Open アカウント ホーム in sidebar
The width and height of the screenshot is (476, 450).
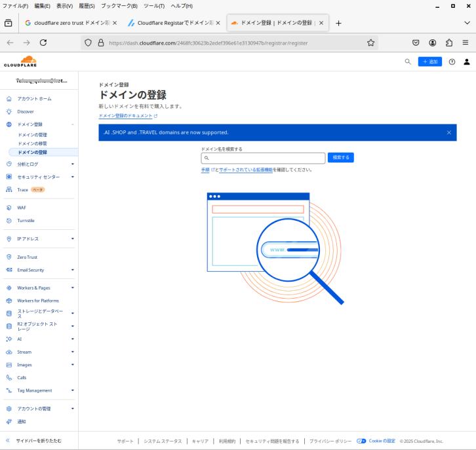coord(34,99)
